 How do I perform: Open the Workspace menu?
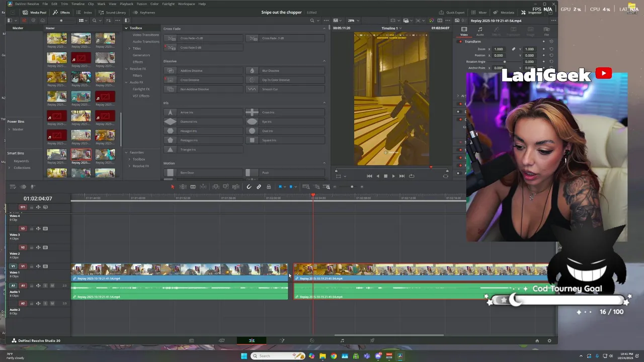[186, 4]
